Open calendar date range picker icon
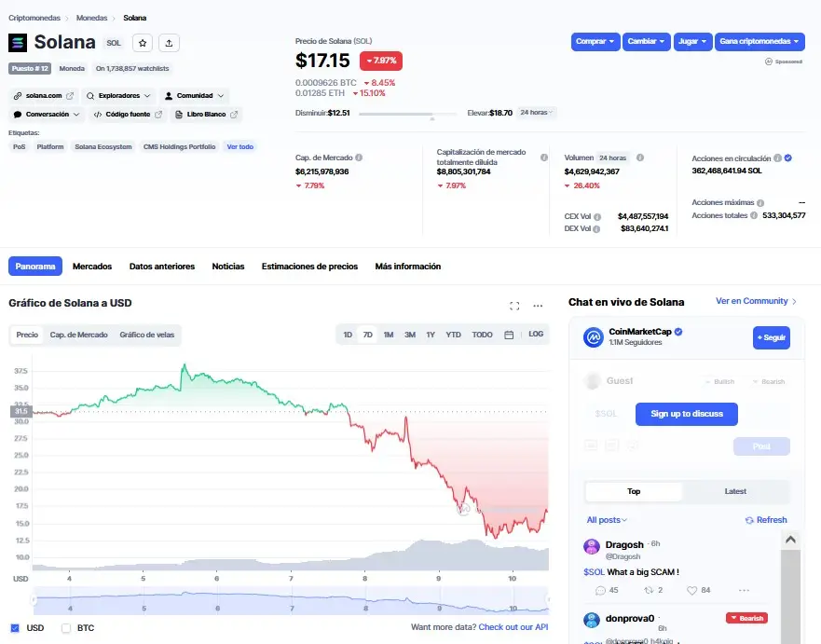 pyautogui.click(x=509, y=335)
